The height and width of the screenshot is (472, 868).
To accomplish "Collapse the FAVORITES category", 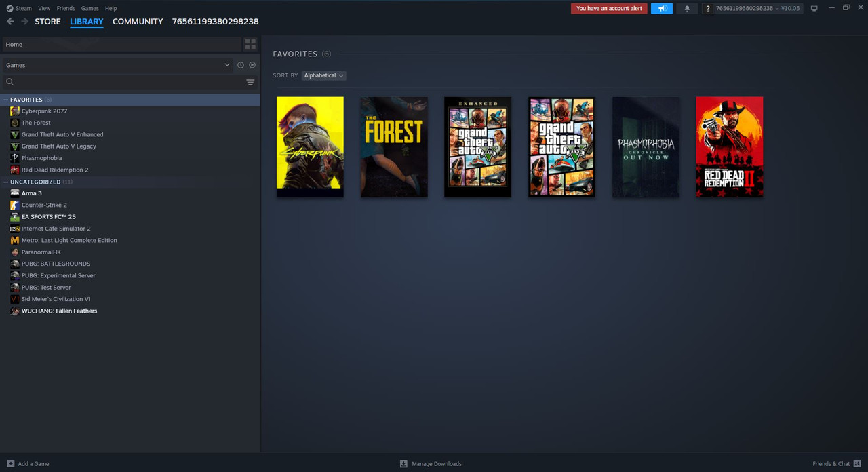I will (6, 100).
